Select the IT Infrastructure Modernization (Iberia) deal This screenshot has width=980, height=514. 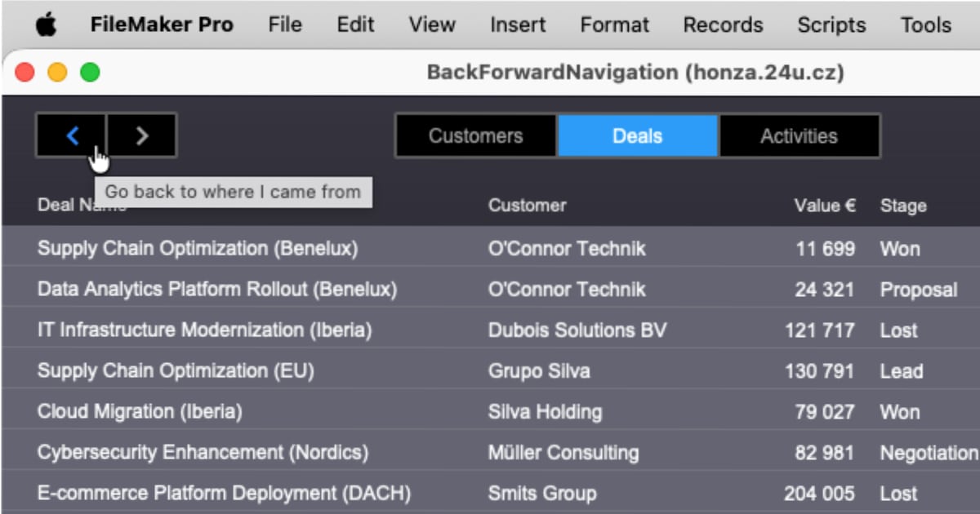click(204, 330)
